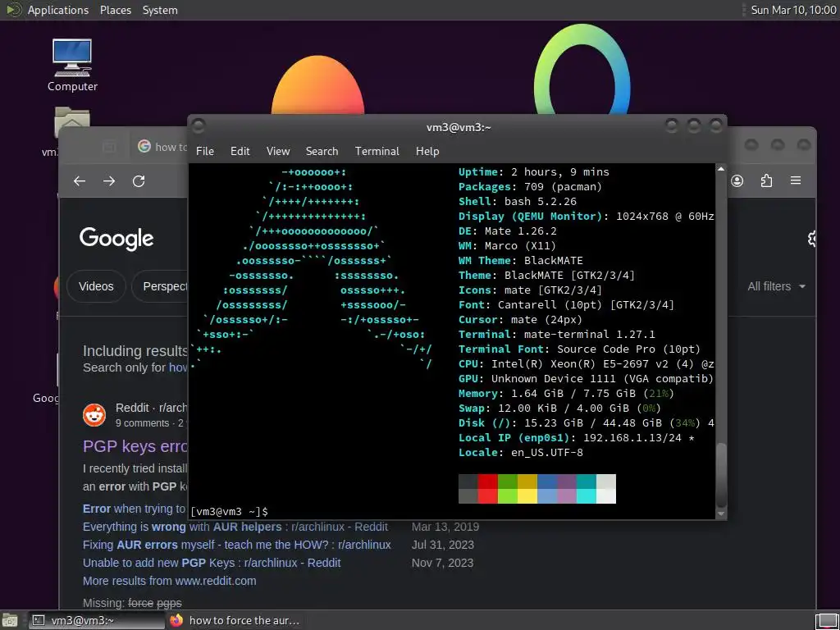Open the Places menu
840x630 pixels.
click(x=115, y=10)
